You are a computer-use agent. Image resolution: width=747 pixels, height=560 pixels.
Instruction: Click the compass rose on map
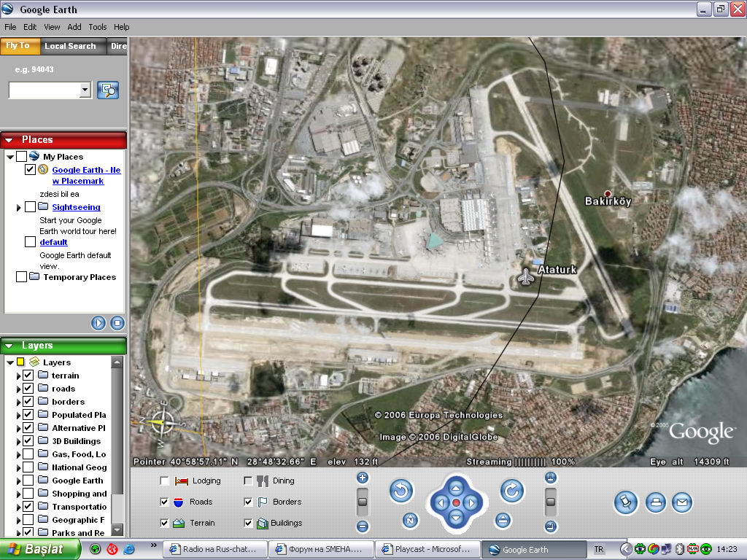pos(162,422)
